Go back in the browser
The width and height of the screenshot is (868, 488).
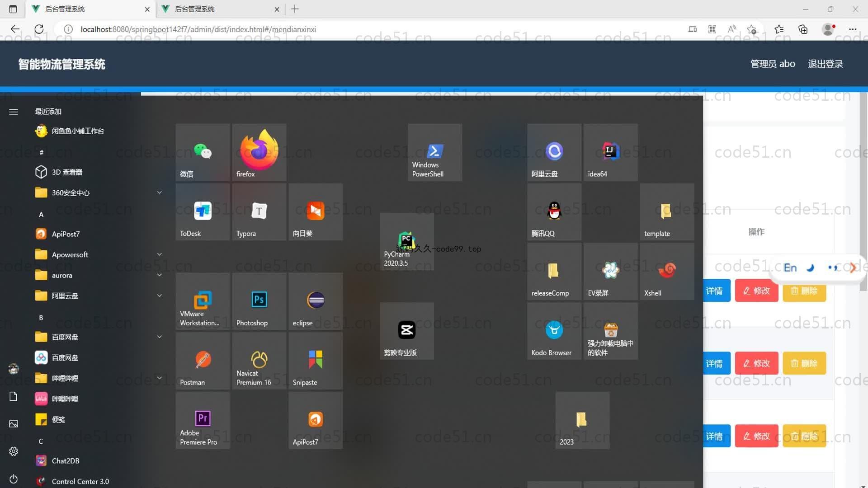pyautogui.click(x=15, y=29)
